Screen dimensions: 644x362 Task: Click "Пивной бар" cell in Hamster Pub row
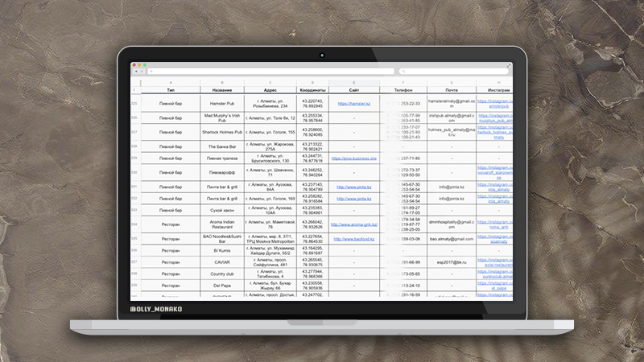click(x=171, y=104)
